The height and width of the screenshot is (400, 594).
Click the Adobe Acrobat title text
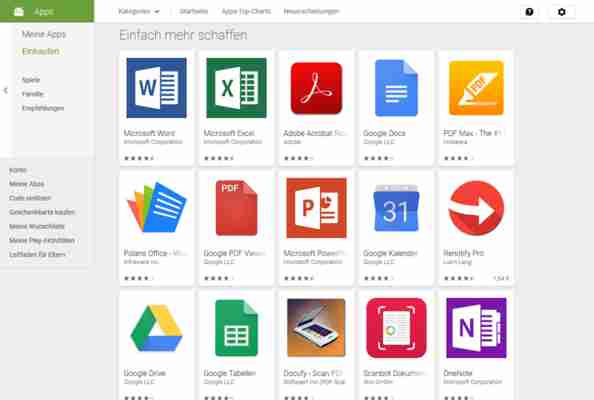pyautogui.click(x=314, y=133)
